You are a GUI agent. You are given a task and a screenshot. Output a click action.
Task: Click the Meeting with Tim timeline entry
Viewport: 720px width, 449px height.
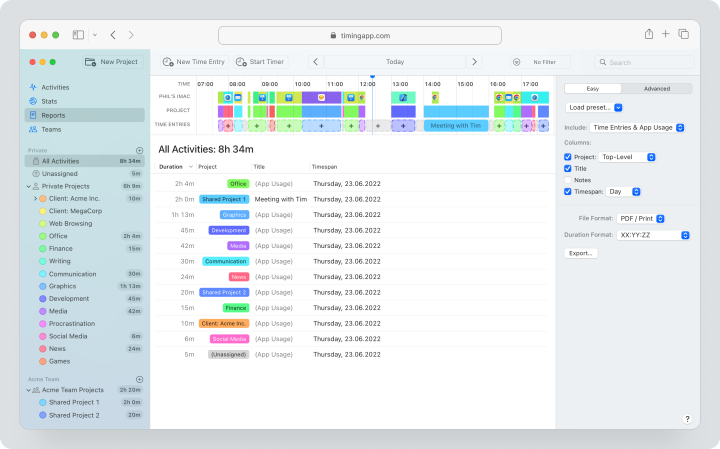pos(456,126)
